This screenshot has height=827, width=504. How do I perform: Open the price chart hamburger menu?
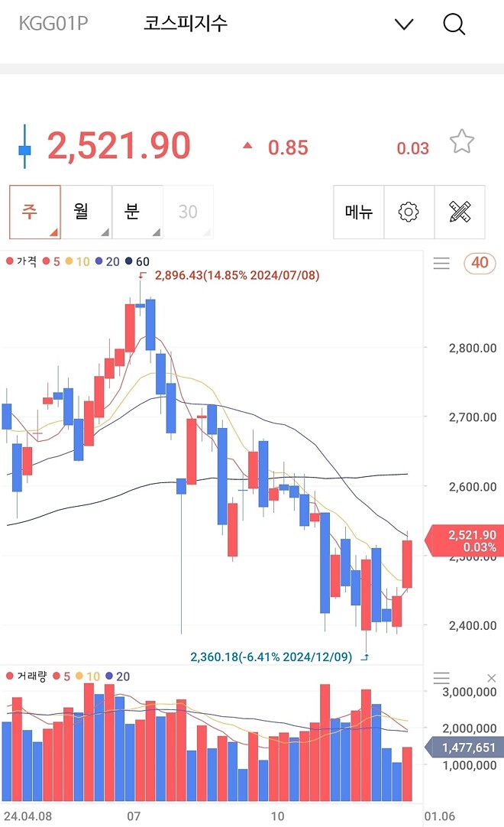click(x=441, y=263)
